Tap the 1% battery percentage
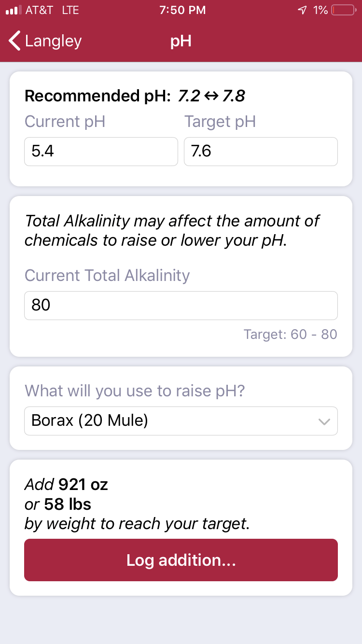Screen dimensions: 362x644 click(320, 10)
